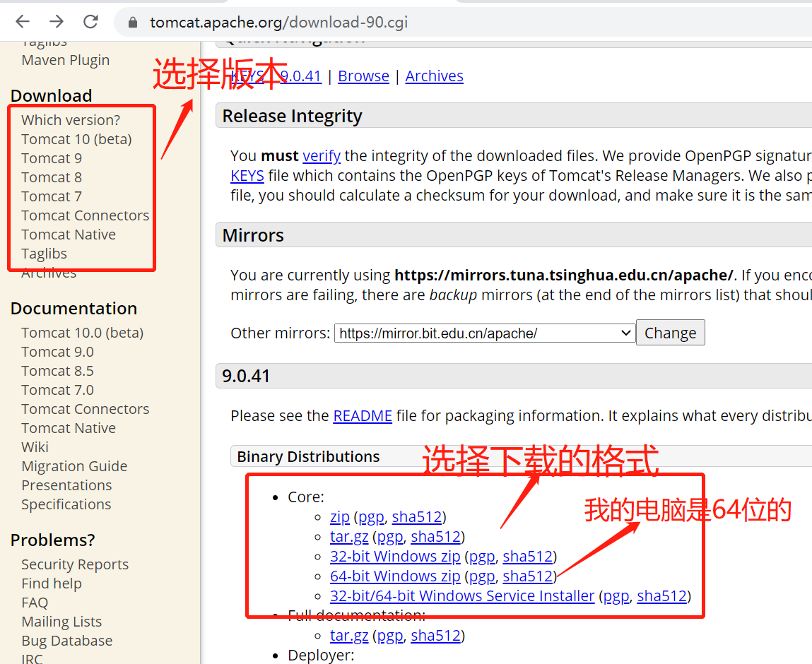Open pgp for Full documentation tar.gz
The height and width of the screenshot is (664, 812).
tap(390, 636)
